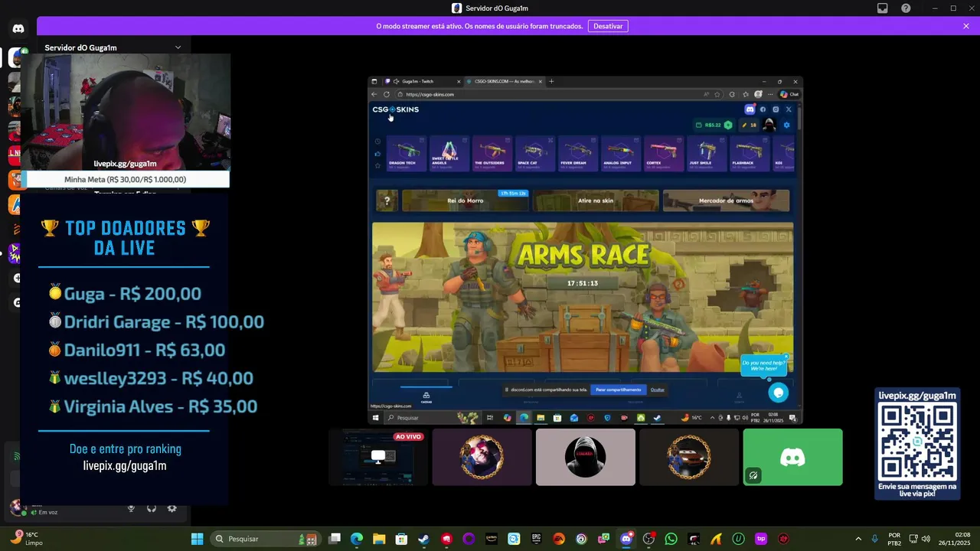
Task: Open the CSGO-Skins Discord icon link
Action: pyautogui.click(x=750, y=109)
